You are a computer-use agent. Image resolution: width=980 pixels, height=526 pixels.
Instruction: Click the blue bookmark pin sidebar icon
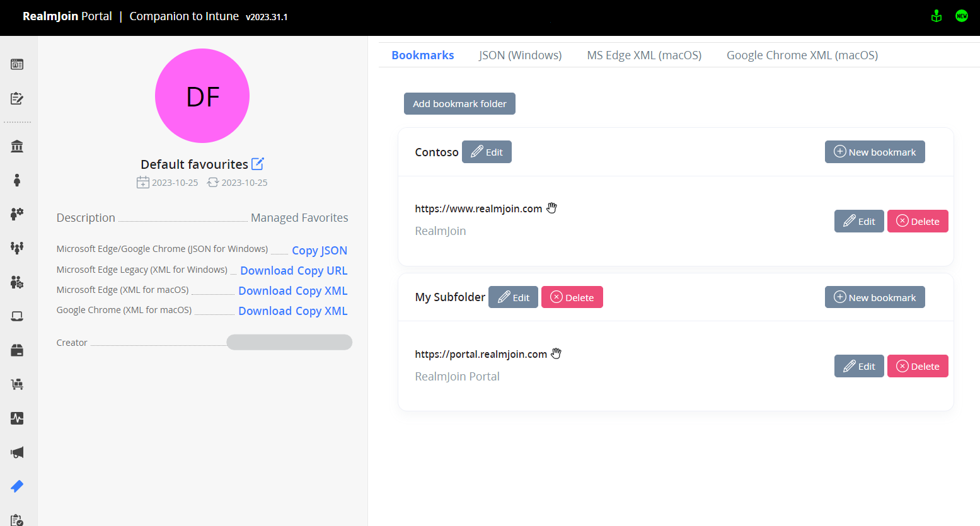(17, 486)
